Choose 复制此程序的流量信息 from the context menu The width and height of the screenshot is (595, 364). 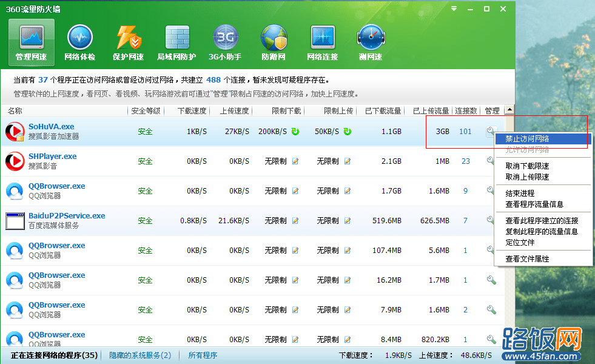(x=542, y=232)
